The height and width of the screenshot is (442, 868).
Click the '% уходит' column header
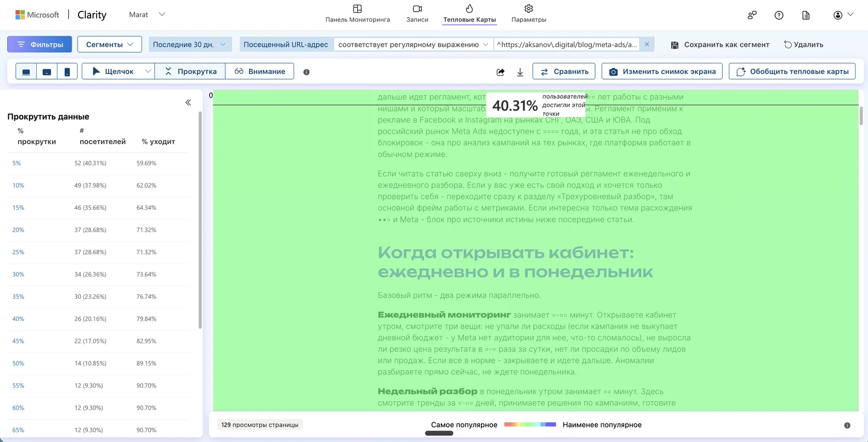click(158, 142)
